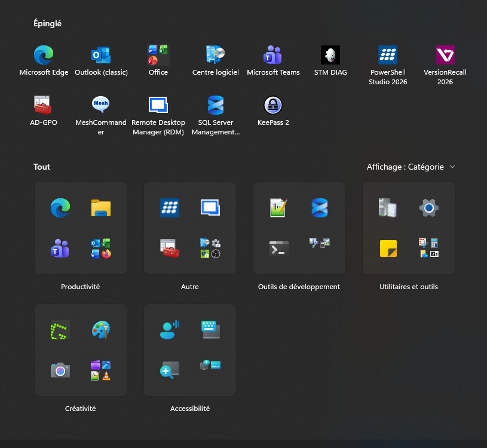Screen dimensions: 487x448
Task: Click the Autre category label
Action: coord(190,287)
